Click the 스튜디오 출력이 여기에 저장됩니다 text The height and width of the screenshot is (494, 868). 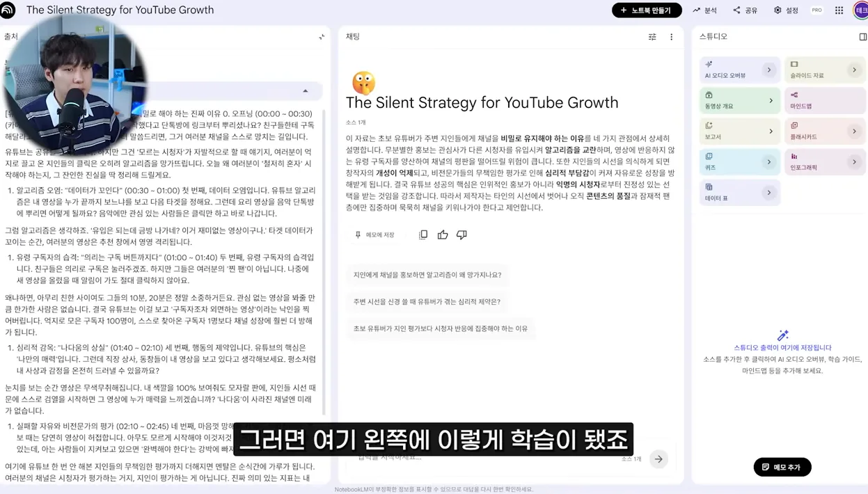tap(782, 348)
